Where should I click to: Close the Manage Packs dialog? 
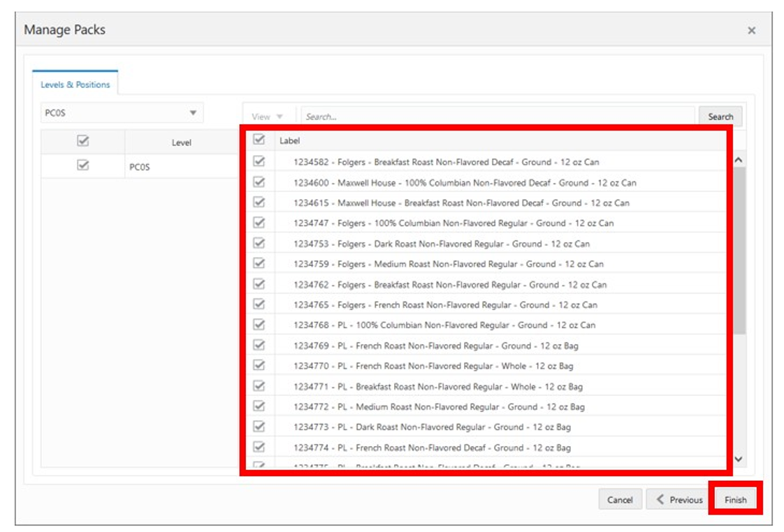[x=751, y=31]
